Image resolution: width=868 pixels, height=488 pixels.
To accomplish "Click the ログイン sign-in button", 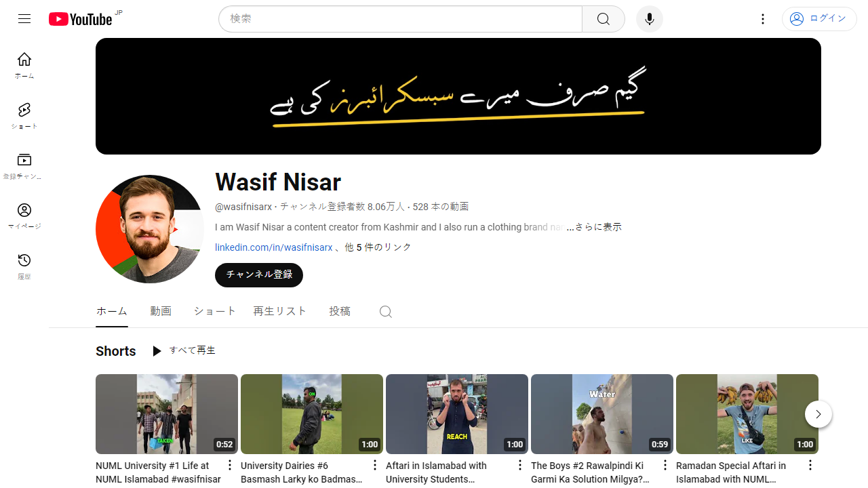I will coord(819,19).
